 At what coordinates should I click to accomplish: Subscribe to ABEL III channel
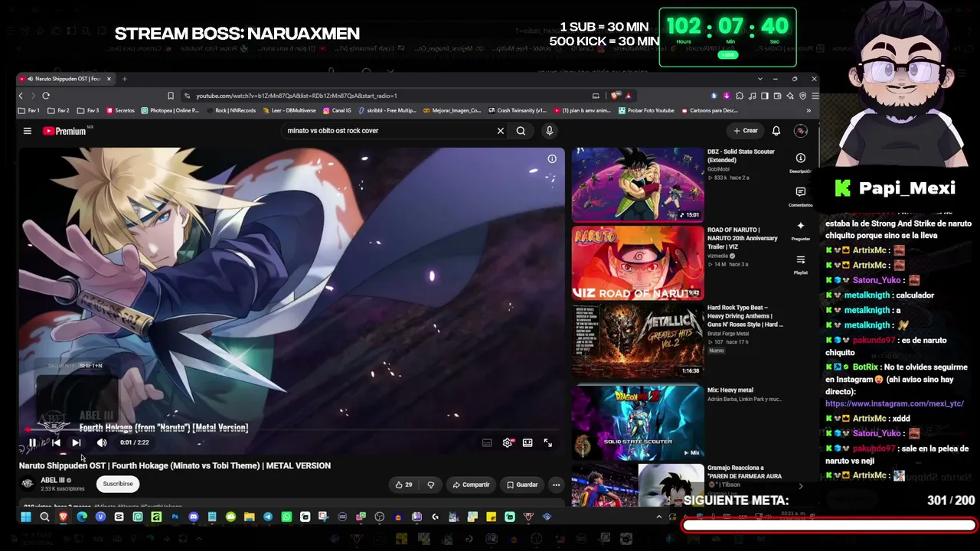(118, 484)
